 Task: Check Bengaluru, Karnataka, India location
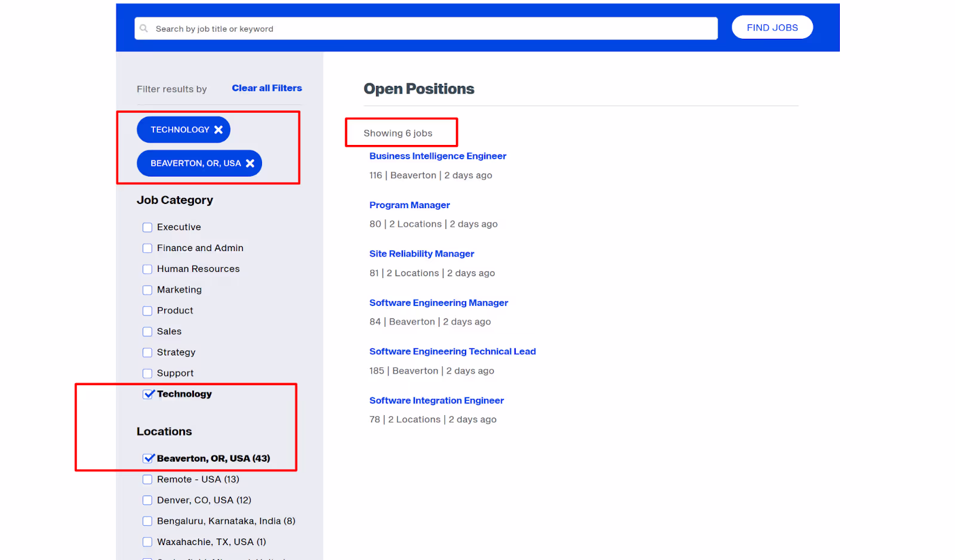pyautogui.click(x=147, y=521)
